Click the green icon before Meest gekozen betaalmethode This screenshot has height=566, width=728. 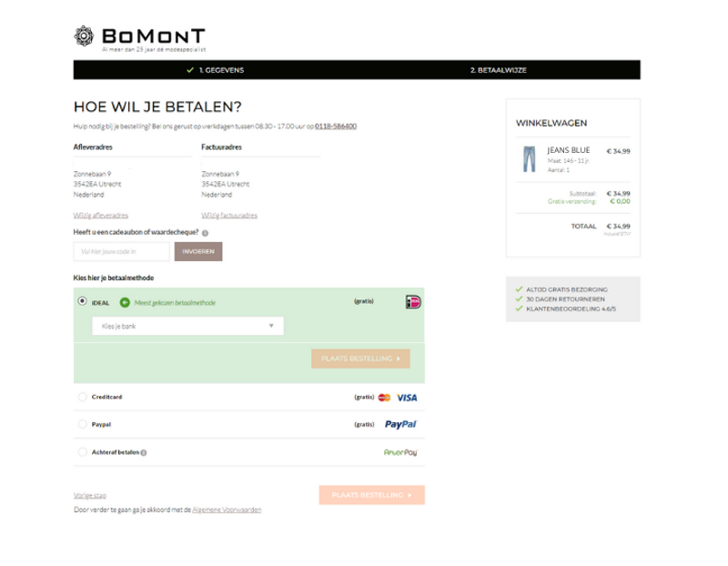point(123,300)
